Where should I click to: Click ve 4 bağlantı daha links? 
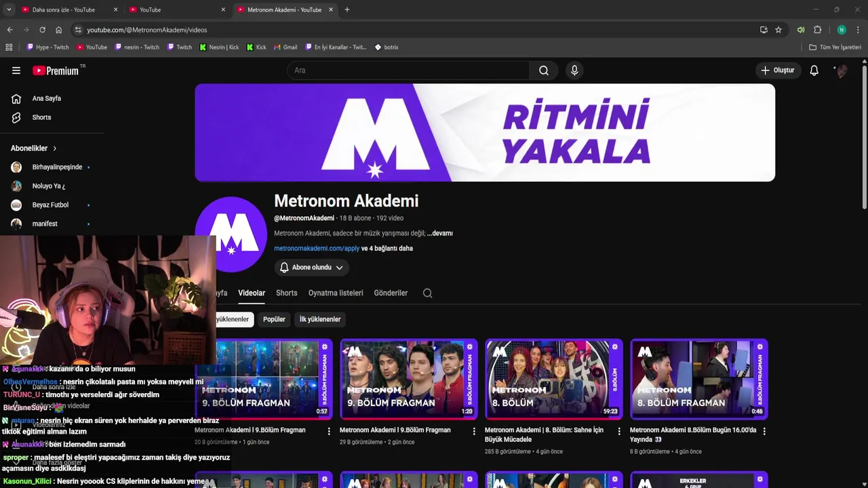coord(387,249)
